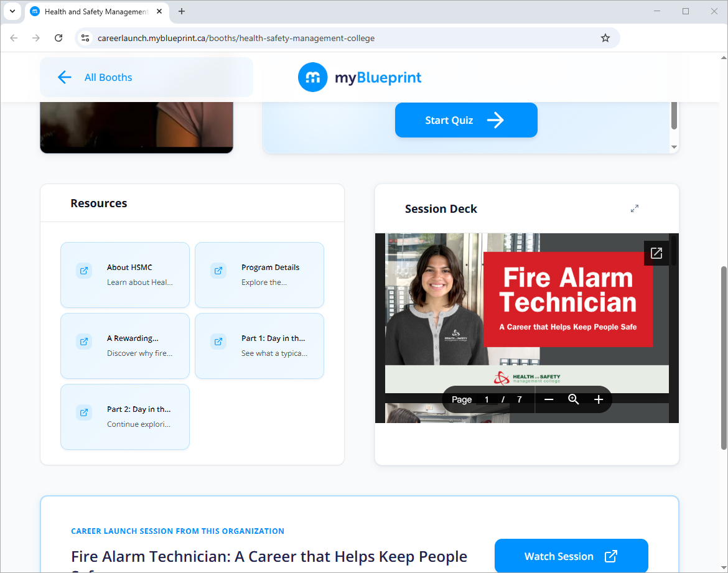Viewport: 728px width, 573px height.
Task: Open the Program Details resource card
Action: [x=259, y=274]
